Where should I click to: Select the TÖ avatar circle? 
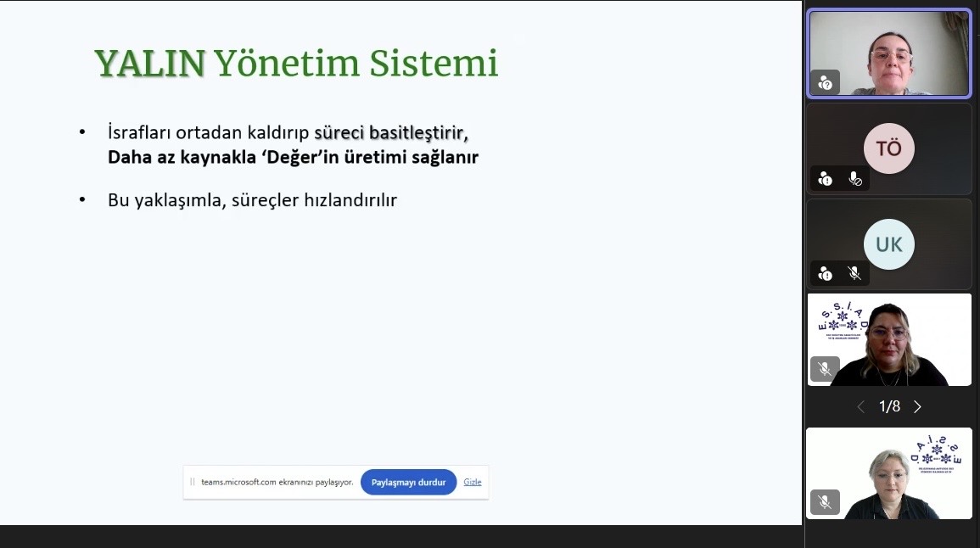click(x=888, y=148)
